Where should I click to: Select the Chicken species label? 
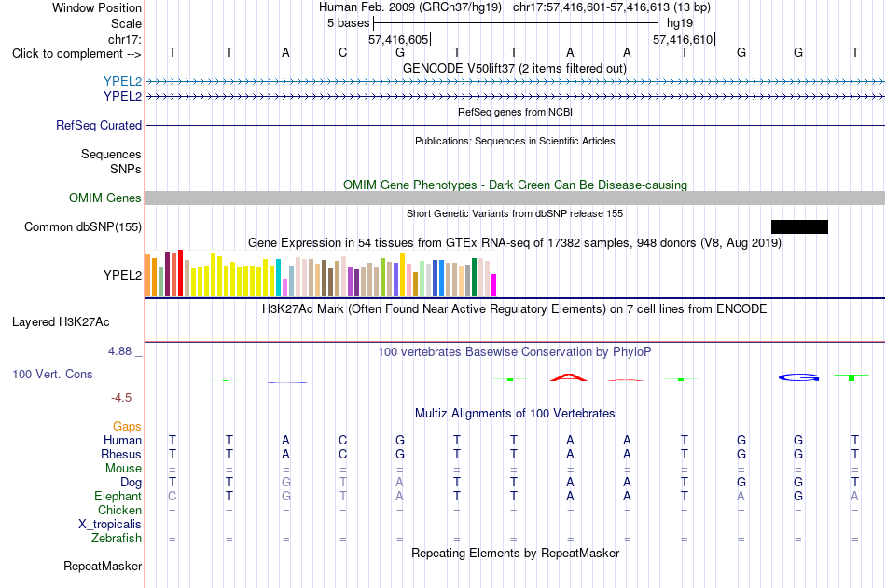click(x=119, y=510)
